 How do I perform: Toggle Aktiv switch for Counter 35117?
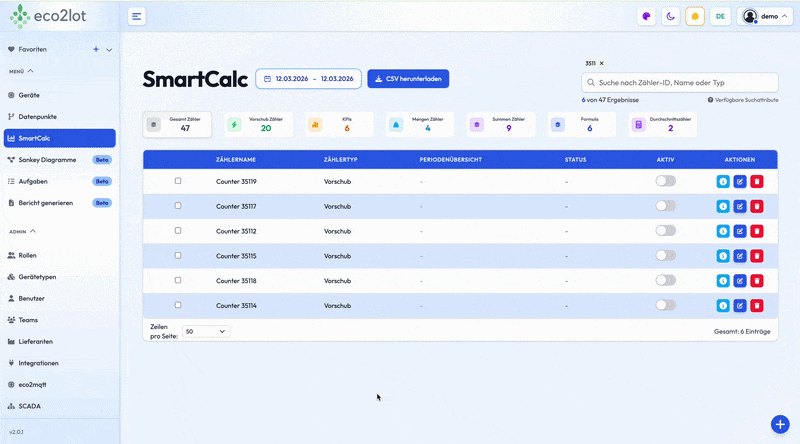tap(665, 206)
